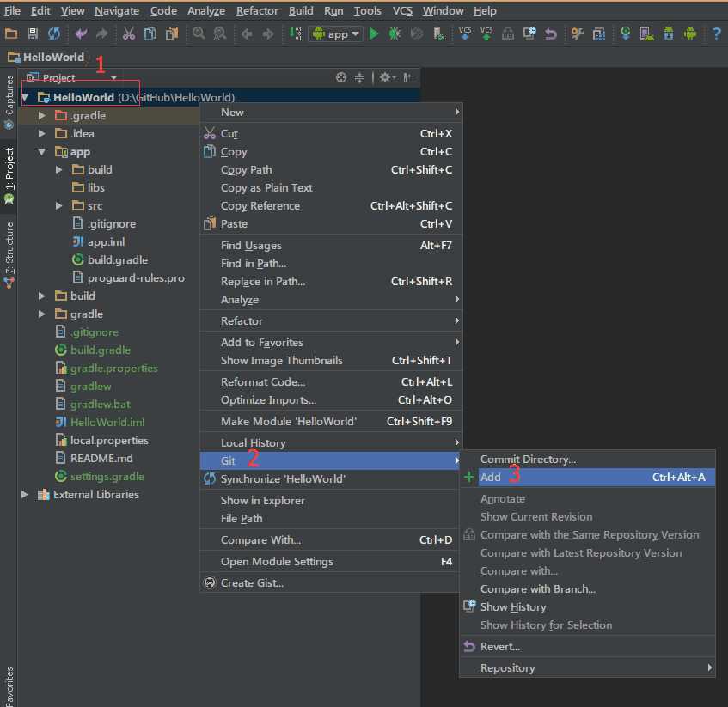Open Project panel gear settings
The image size is (728, 707).
pos(387,77)
